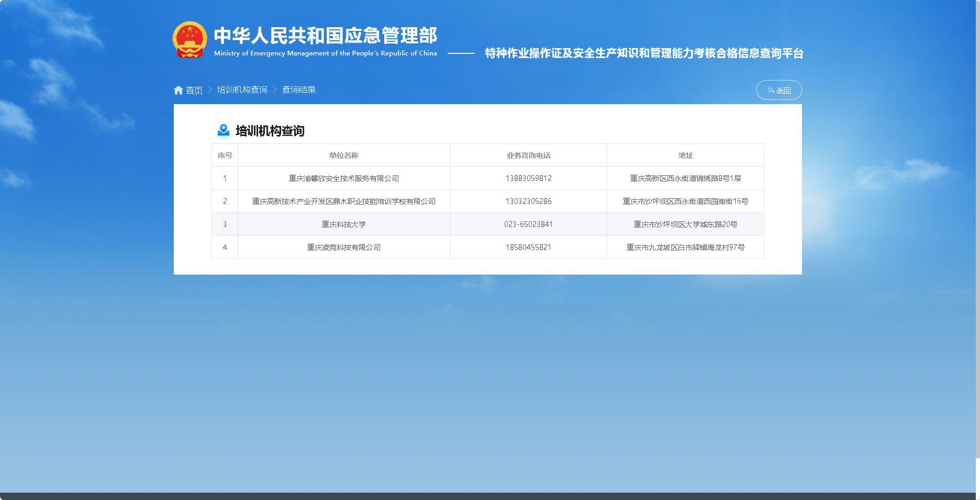980x500 pixels.
Task: Select the 重庆科技大学 row name
Action: [343, 224]
